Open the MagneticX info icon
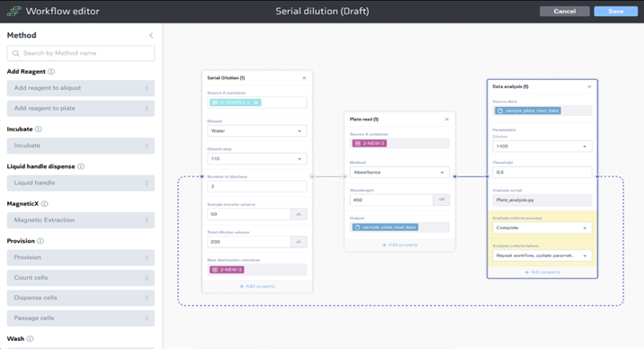The height and width of the screenshot is (349, 644). 44,203
